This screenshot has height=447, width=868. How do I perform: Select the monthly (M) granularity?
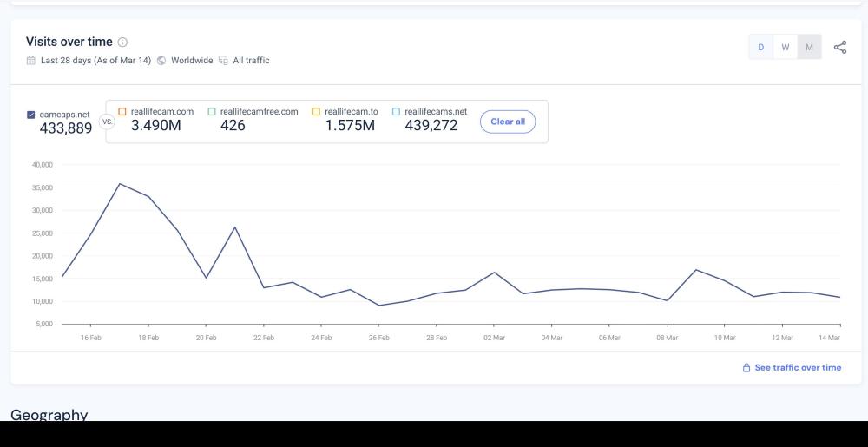809,47
